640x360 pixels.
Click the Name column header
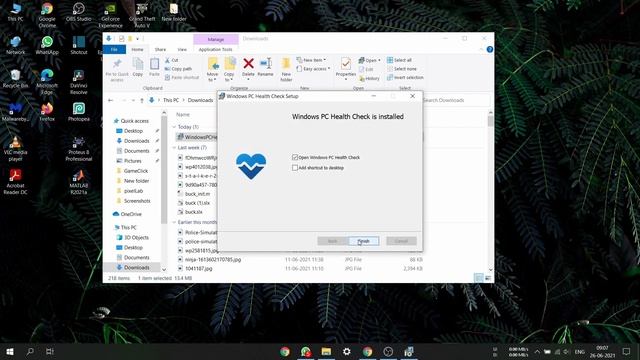click(182, 114)
